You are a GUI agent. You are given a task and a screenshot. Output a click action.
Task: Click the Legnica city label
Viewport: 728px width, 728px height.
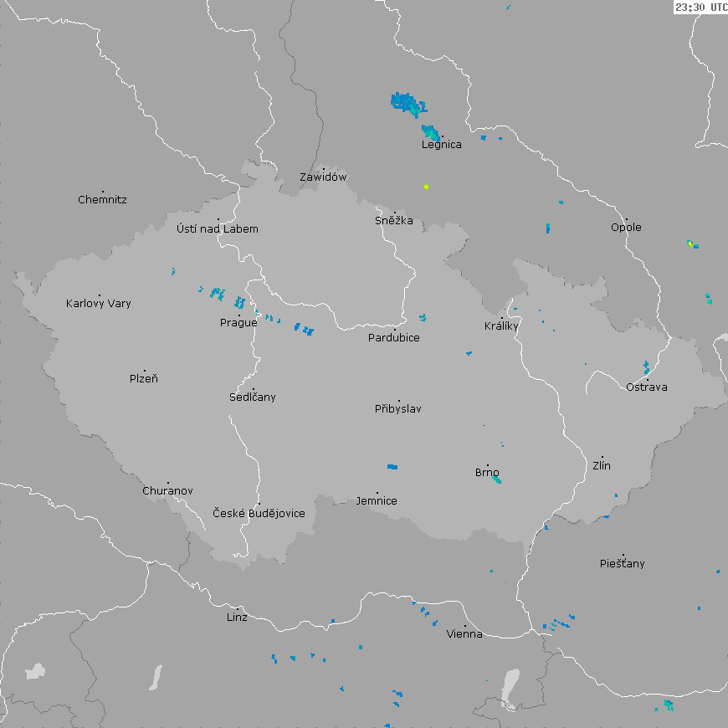(x=441, y=144)
